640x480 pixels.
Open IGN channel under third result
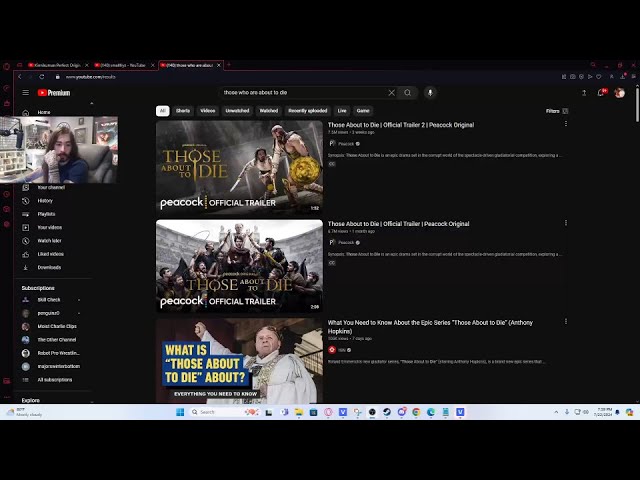point(340,350)
